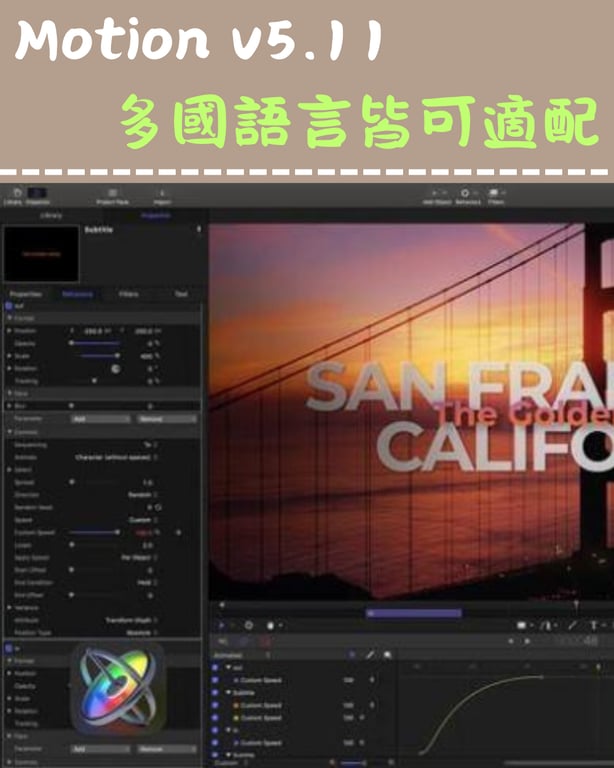Select the 3D transform tool
The width and height of the screenshot is (614, 768).
point(249,625)
